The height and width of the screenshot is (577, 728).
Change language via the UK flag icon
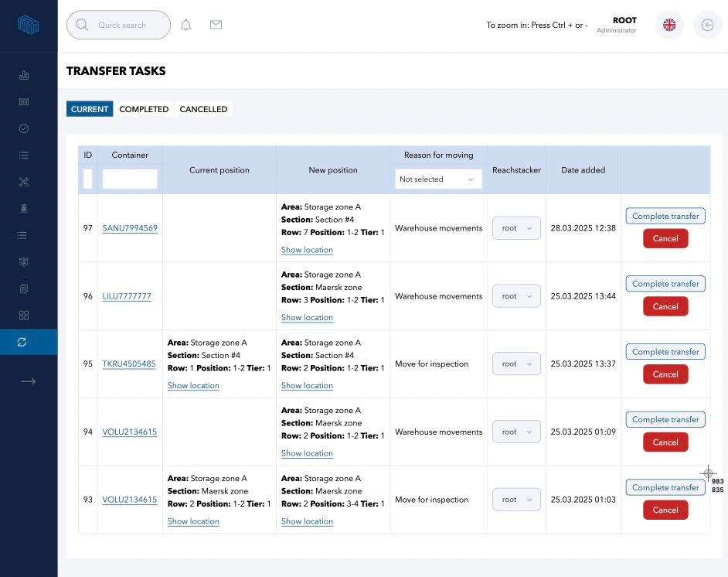click(x=669, y=25)
